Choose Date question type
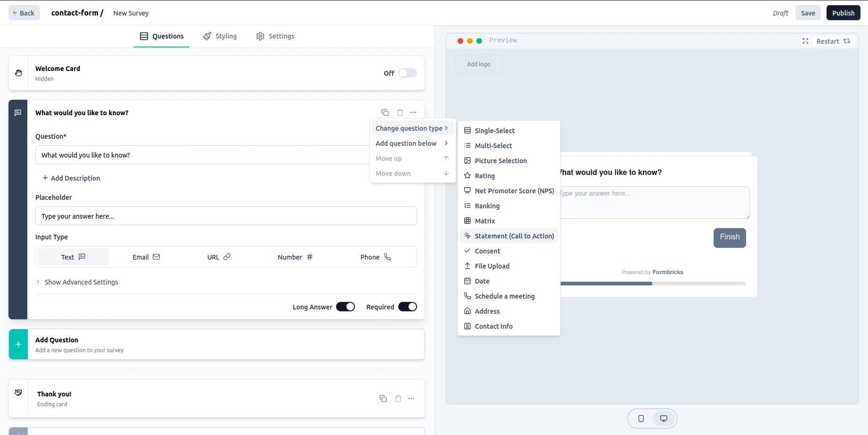Screen dimensions: 868x435 509,281
